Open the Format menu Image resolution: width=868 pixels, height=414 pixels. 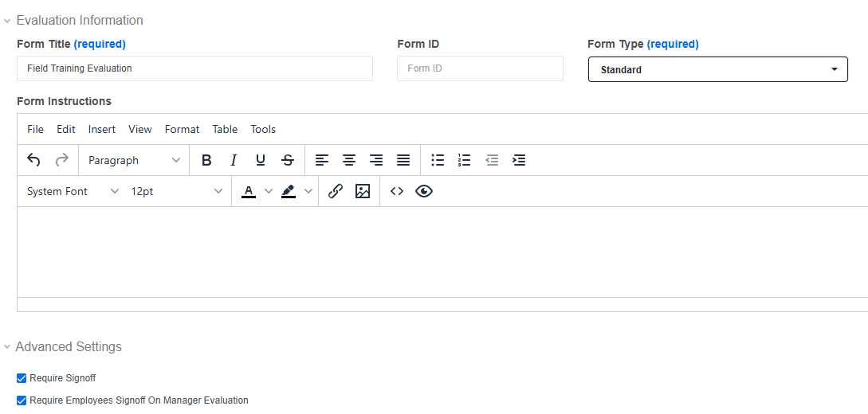[182, 129]
